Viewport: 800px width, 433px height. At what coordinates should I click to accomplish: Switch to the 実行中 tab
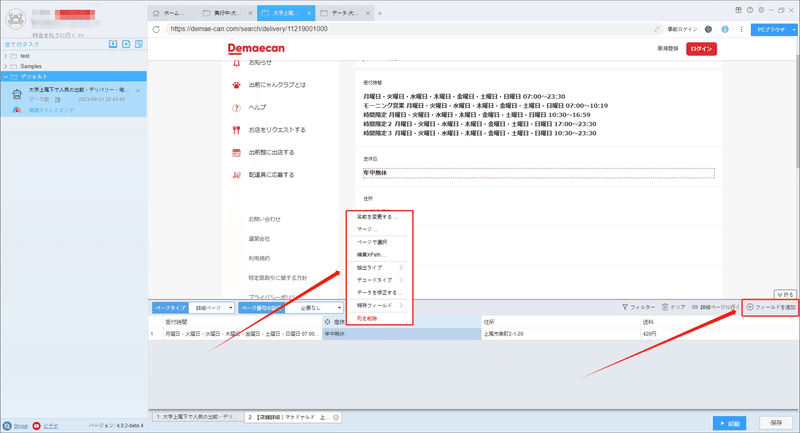227,13
